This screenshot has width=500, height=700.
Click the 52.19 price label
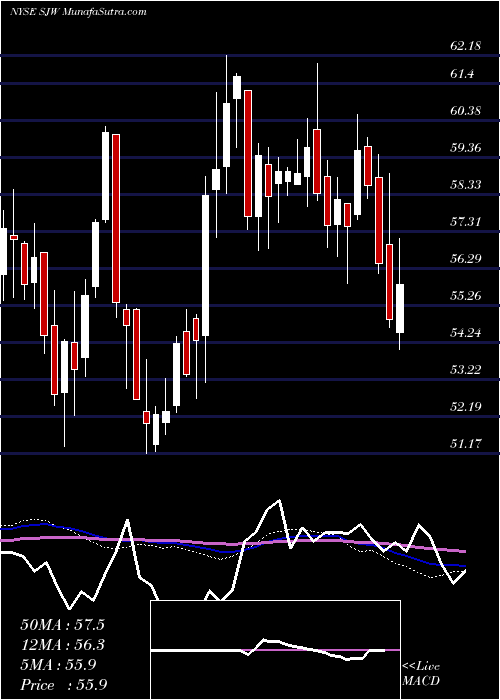466,407
